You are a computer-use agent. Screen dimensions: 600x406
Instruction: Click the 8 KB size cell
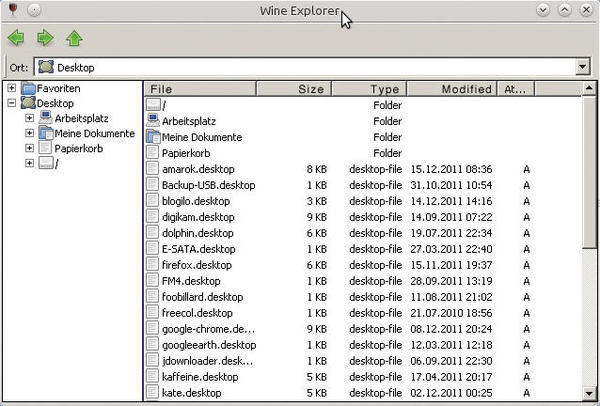(316, 169)
